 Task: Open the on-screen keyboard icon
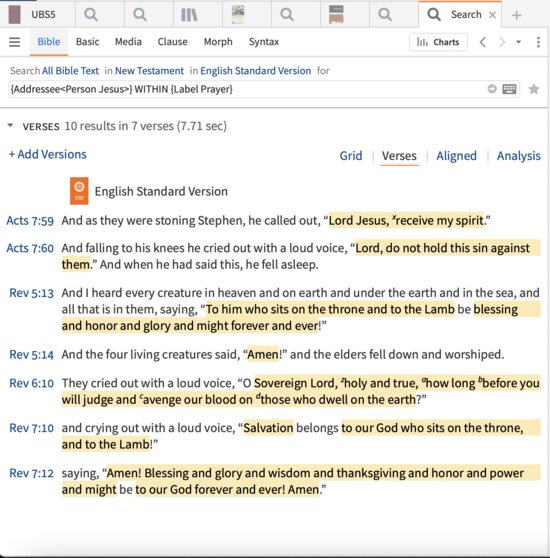coord(509,89)
